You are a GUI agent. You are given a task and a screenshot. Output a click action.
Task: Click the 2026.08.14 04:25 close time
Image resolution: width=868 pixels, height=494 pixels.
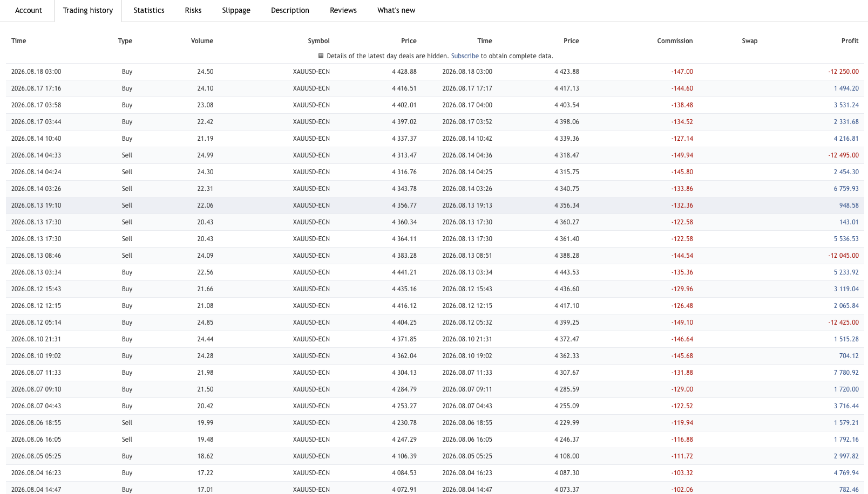(x=467, y=172)
